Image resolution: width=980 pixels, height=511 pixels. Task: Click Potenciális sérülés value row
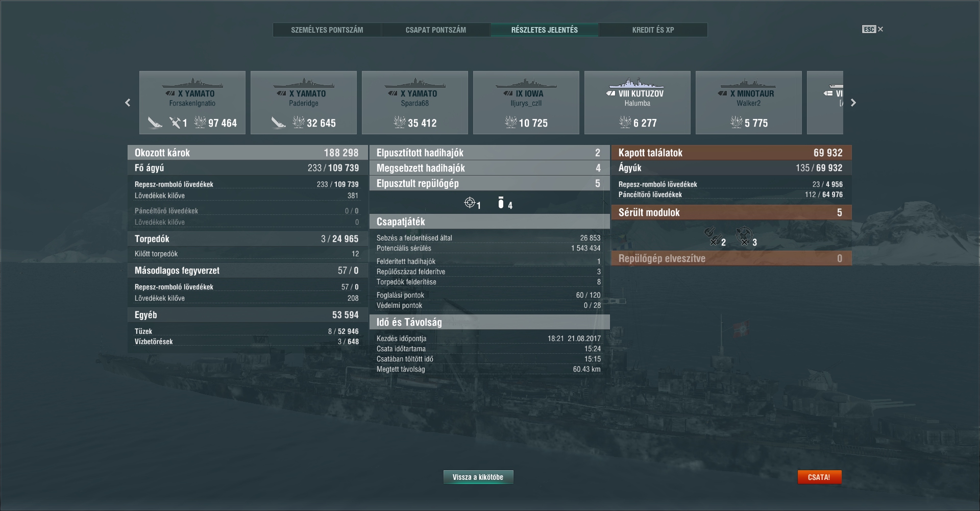tap(488, 248)
